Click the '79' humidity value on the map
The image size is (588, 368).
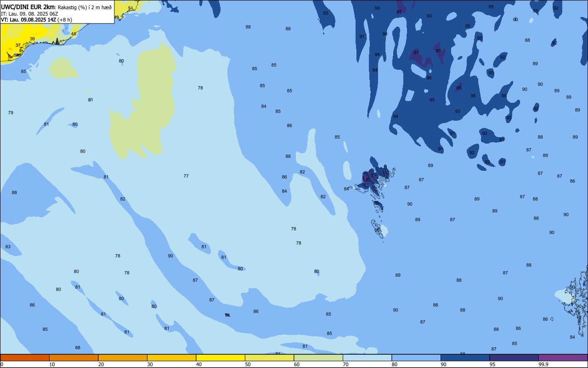click(11, 113)
